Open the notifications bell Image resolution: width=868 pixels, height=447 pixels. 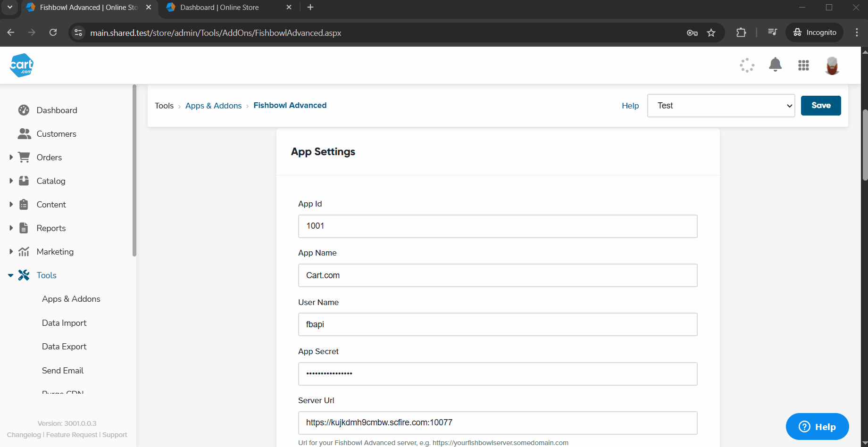[x=775, y=65]
